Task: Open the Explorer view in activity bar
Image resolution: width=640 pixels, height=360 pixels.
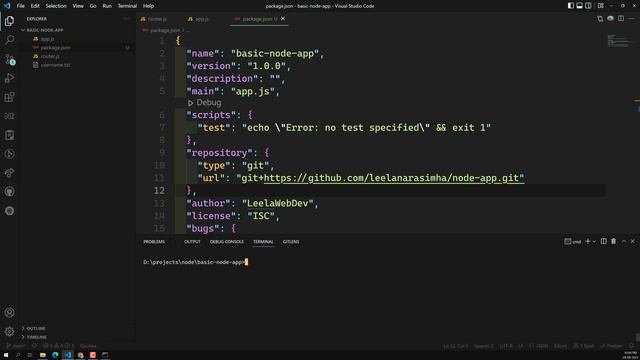Action: (9, 21)
